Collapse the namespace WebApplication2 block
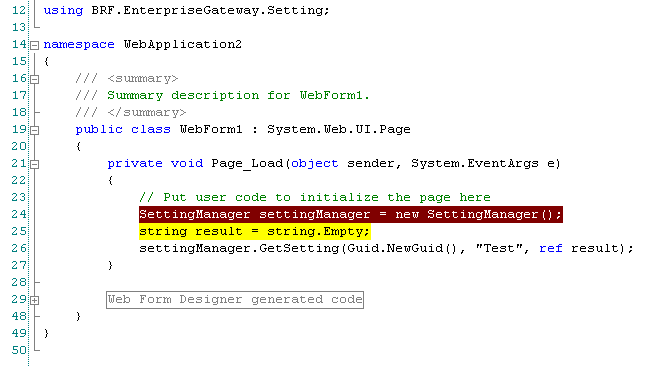650x366 pixels. pyautogui.click(x=35, y=45)
